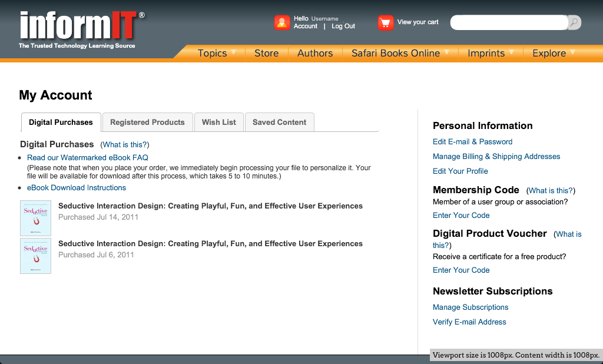The image size is (603, 364).
Task: Open book cover thumbnail purchased Jul 14, 2011
Action: pos(35,218)
